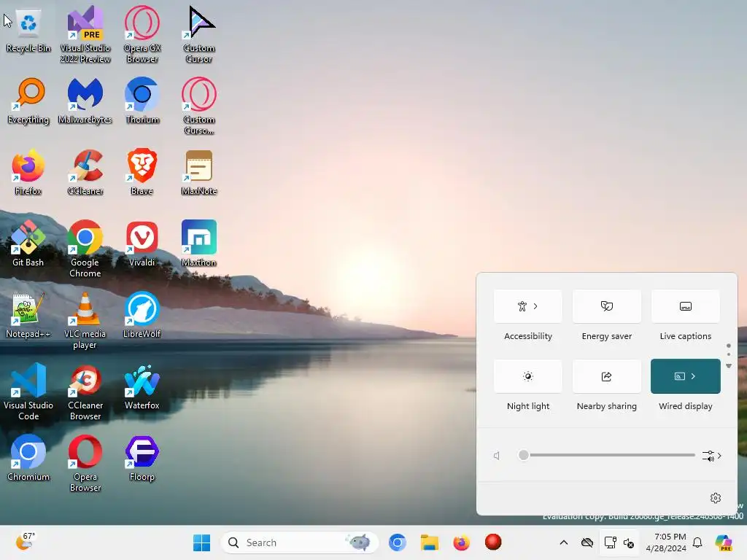Click the muted speaker icon in panel
The width and height of the screenshot is (747, 560).
[496, 456]
